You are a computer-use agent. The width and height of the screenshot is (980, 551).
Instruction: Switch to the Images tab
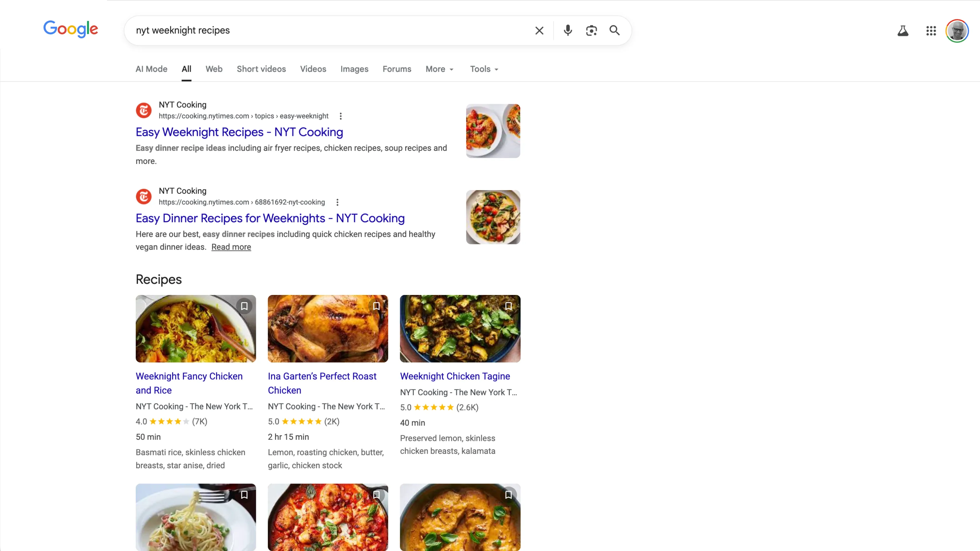point(354,69)
